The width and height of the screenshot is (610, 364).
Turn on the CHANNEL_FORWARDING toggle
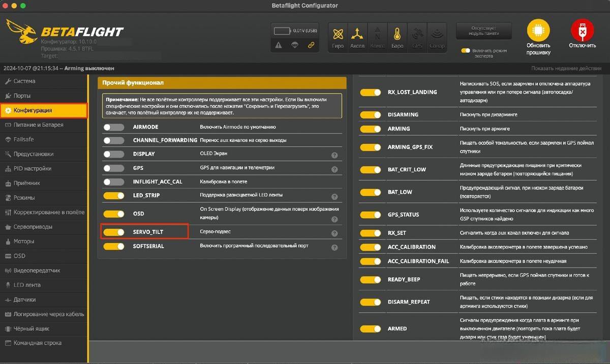click(x=114, y=140)
